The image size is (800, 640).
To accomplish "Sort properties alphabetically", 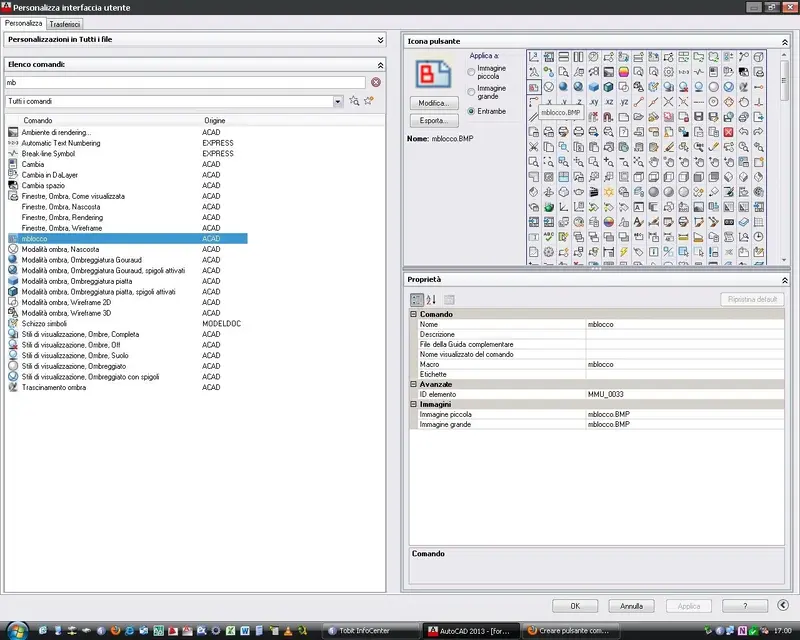I will [x=431, y=300].
